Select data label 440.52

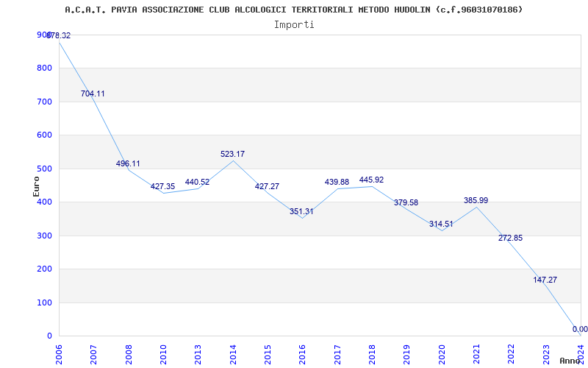[x=197, y=182]
